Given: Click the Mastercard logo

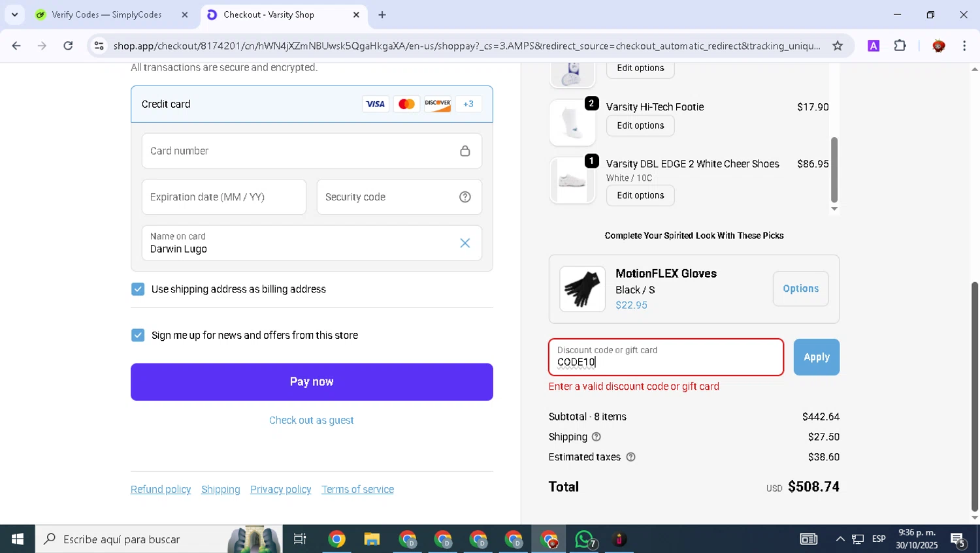Looking at the screenshot, I should coord(406,104).
